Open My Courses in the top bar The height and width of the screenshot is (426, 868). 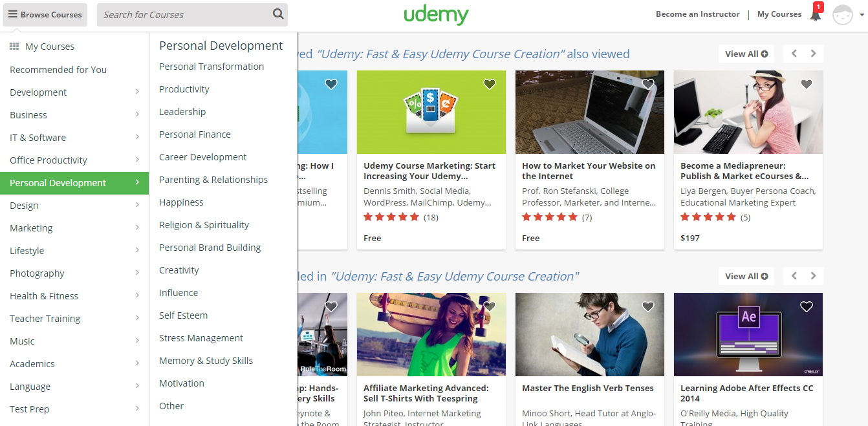(779, 14)
